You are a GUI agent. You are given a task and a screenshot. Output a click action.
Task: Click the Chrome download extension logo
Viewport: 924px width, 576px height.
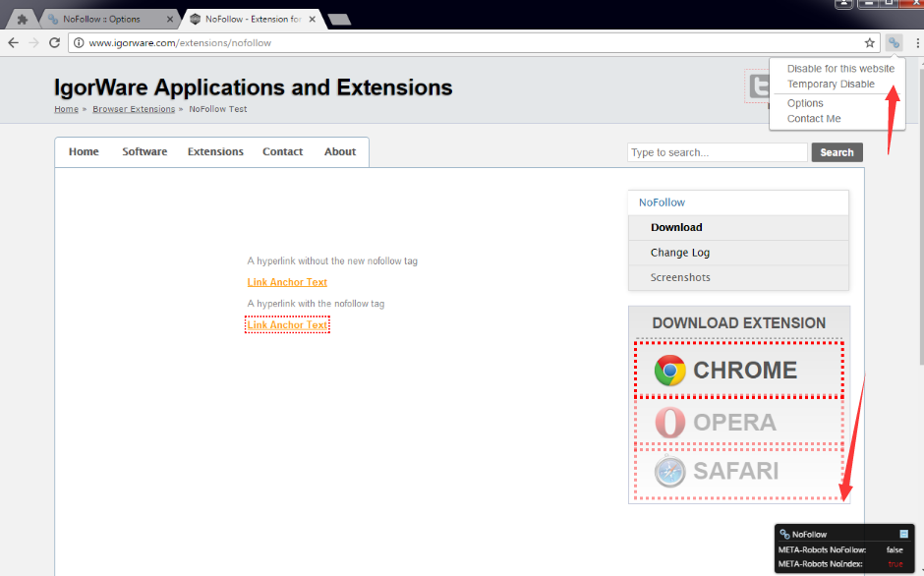[670, 371]
